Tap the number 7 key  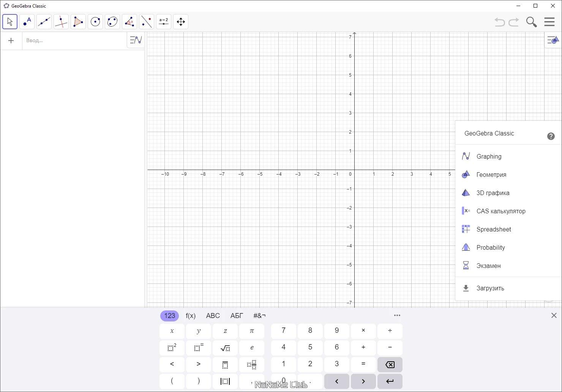[284, 331]
